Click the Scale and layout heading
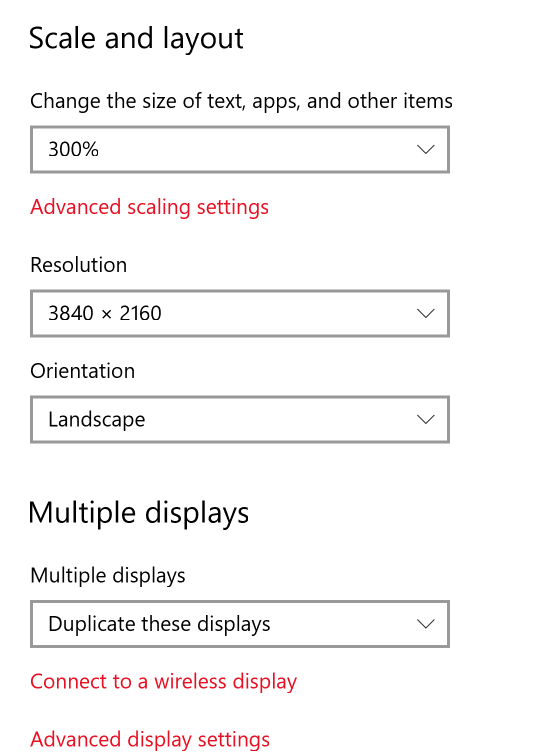This screenshot has width=533, height=755. 136,39
